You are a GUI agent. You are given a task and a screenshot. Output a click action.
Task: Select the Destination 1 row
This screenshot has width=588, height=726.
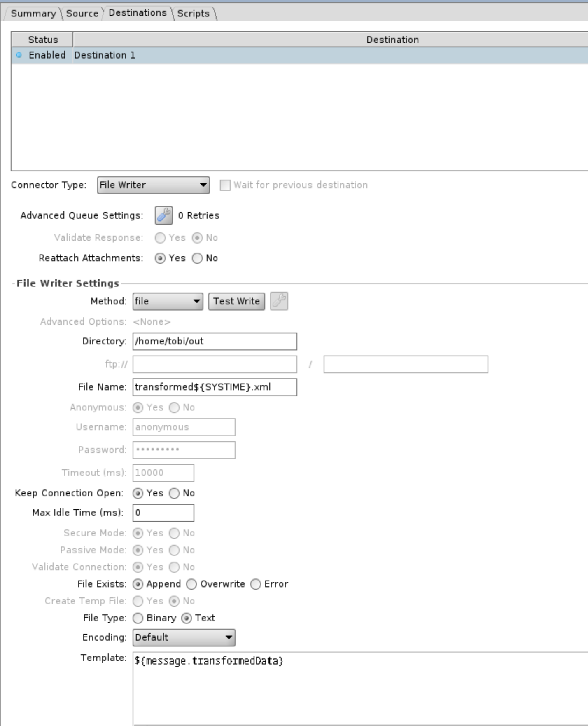pos(288,55)
